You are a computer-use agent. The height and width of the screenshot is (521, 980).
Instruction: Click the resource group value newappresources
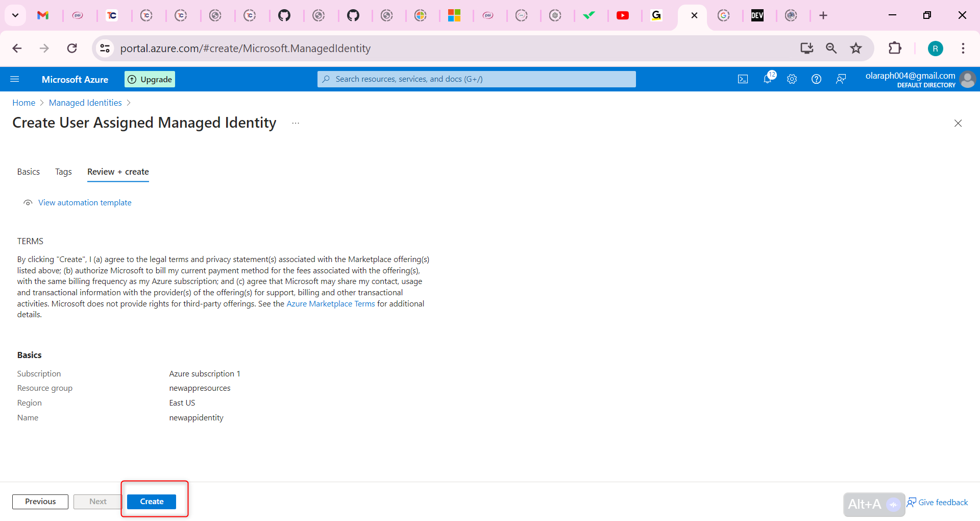pos(200,388)
